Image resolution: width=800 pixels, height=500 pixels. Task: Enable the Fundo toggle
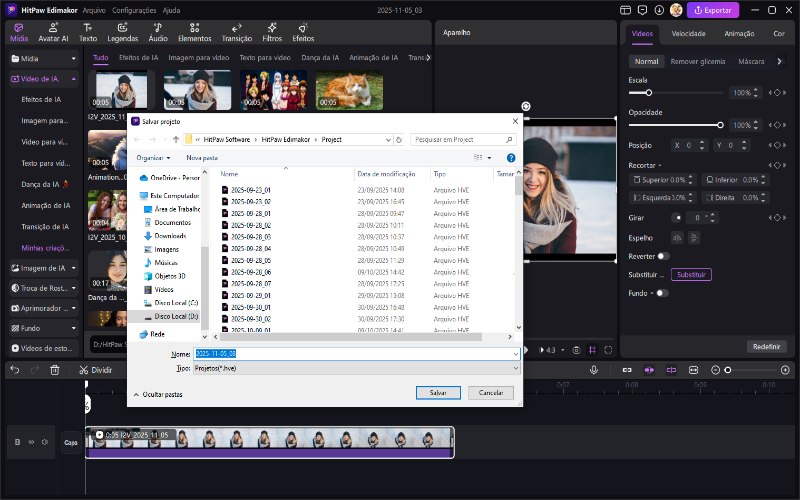pos(661,293)
